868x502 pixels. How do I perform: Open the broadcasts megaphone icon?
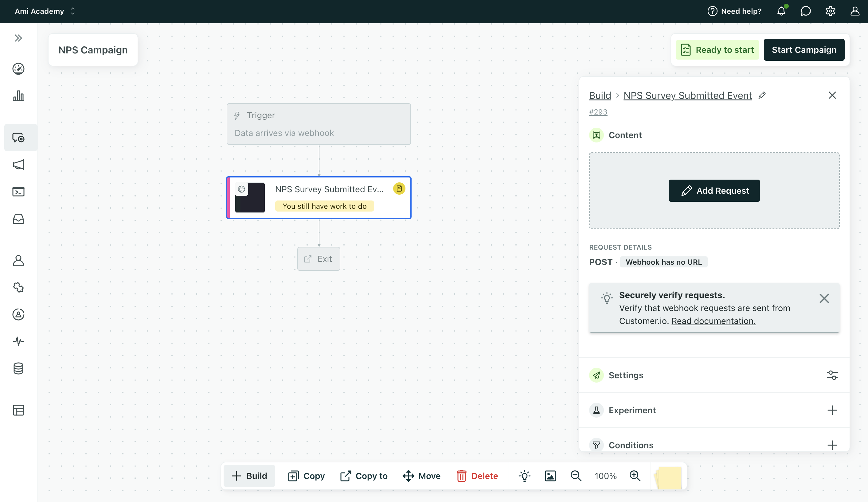(x=18, y=165)
